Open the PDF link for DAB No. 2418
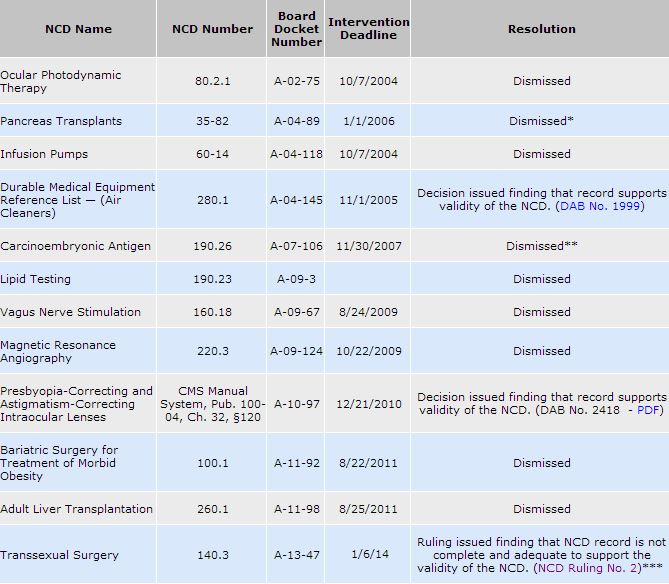This screenshot has width=669, height=584. tap(648, 410)
